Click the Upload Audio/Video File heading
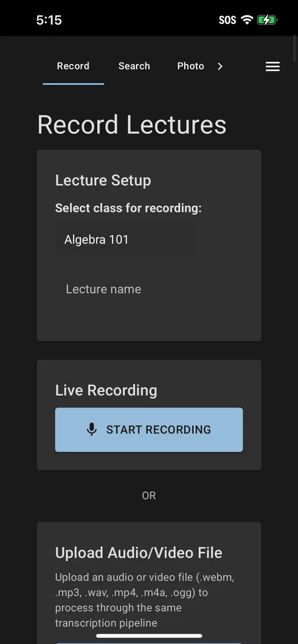This screenshot has width=298, height=644. [139, 553]
